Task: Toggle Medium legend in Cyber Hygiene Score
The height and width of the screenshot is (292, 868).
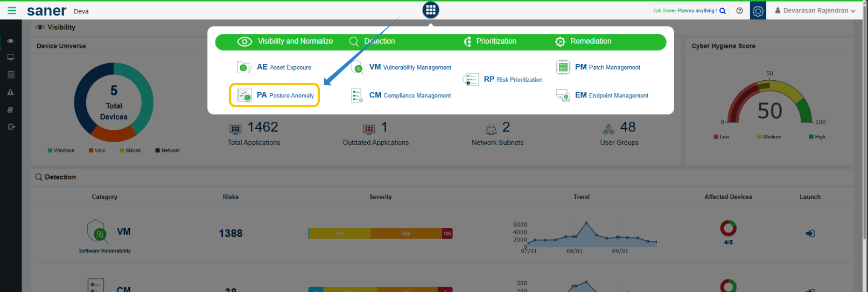Action: pos(768,137)
